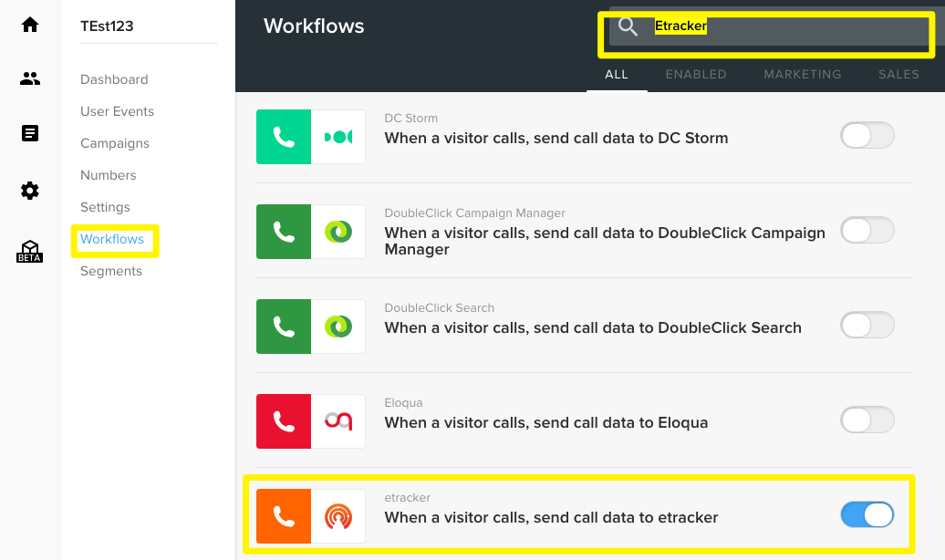Click the small 'DC Storm' label
945x560 pixels.
click(x=411, y=119)
